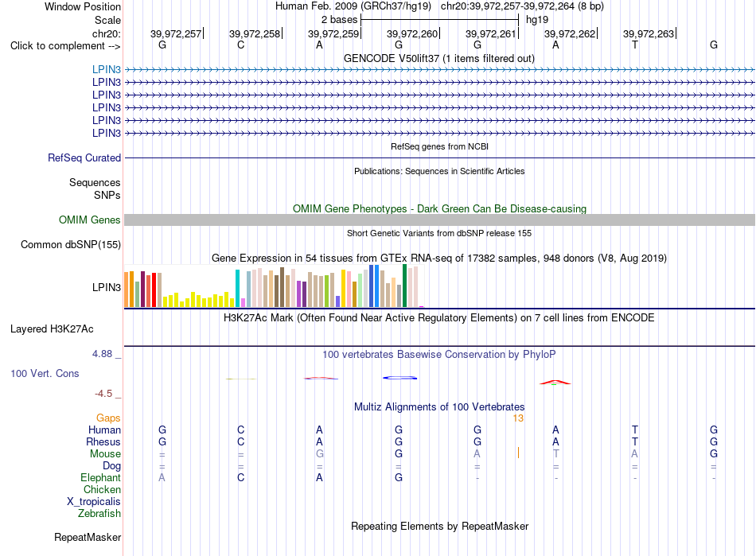The image size is (756, 556).
Task: Click Repeating Elements by RepeatMasker title
Action: [x=439, y=526]
